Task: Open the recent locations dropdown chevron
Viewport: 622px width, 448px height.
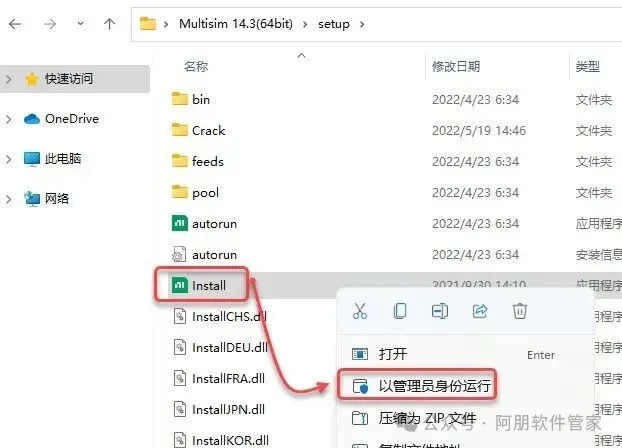Action: (x=81, y=24)
